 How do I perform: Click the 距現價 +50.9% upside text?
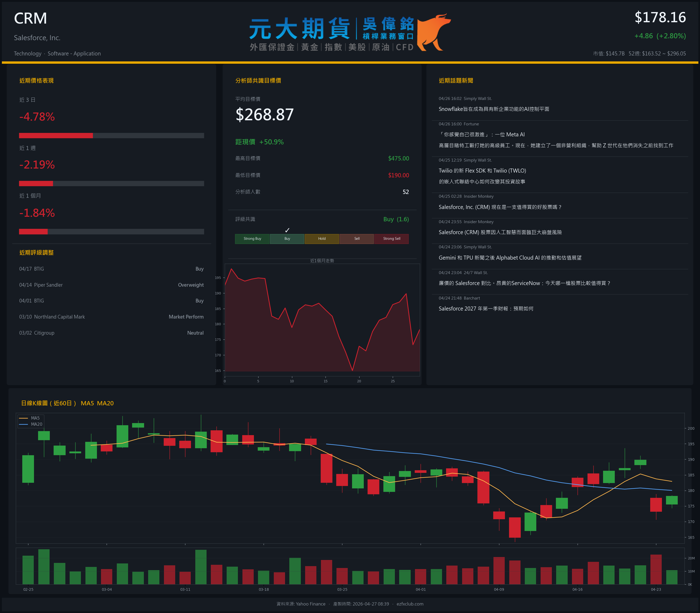tap(260, 142)
